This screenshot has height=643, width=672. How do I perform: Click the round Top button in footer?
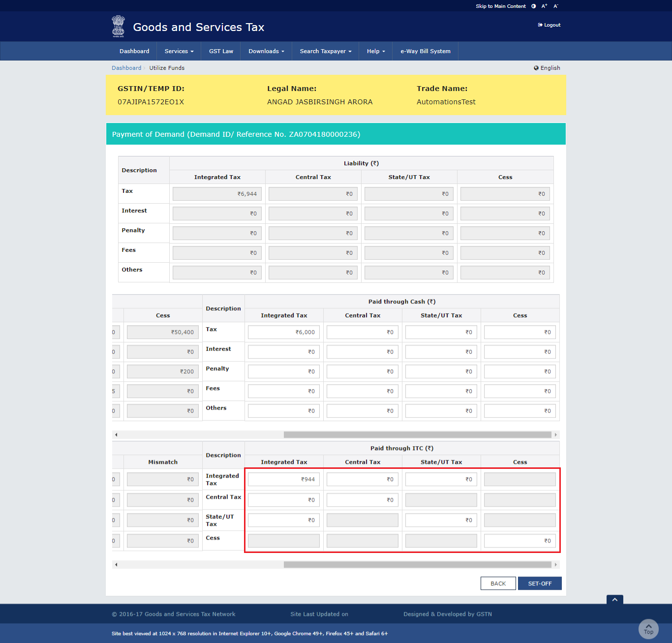coord(648,629)
